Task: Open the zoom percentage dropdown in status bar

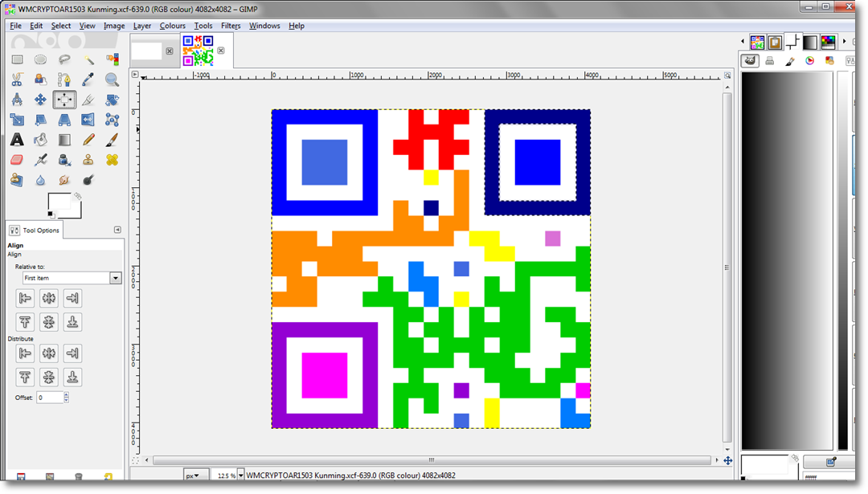Action: click(241, 476)
